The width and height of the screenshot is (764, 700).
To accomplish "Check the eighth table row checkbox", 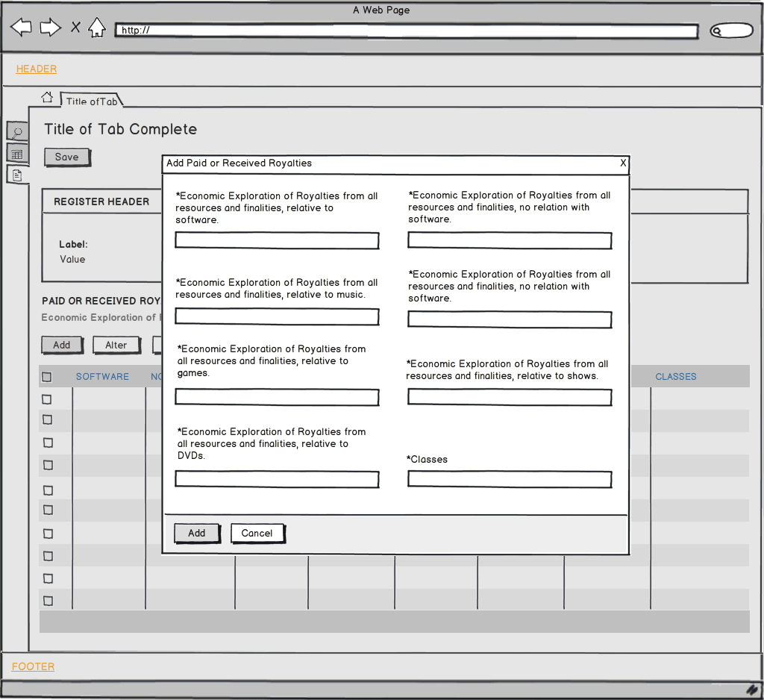I will [48, 556].
